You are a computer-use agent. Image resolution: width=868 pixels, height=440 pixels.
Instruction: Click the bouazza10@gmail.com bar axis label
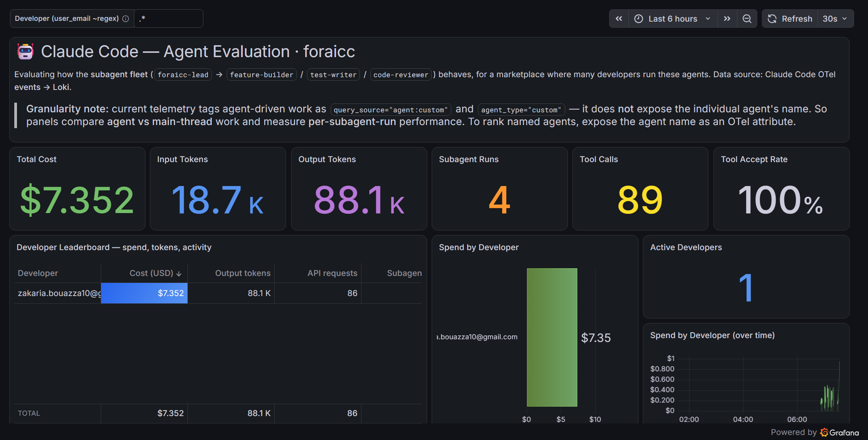[477, 337]
